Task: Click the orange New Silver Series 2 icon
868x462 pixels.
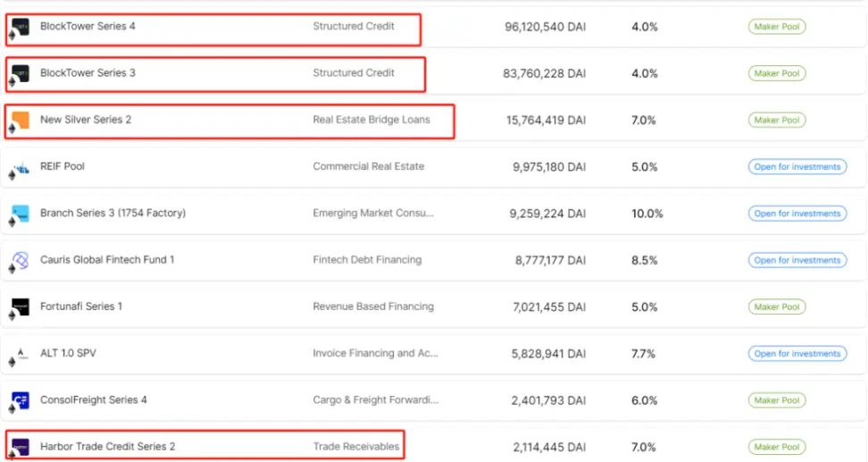Action: [21, 120]
